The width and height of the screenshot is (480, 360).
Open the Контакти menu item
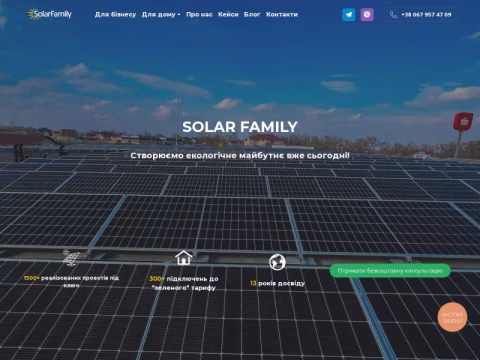tap(282, 15)
